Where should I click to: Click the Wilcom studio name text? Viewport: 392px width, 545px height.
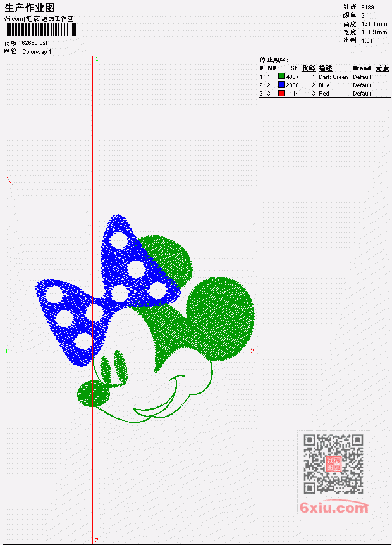(x=38, y=19)
